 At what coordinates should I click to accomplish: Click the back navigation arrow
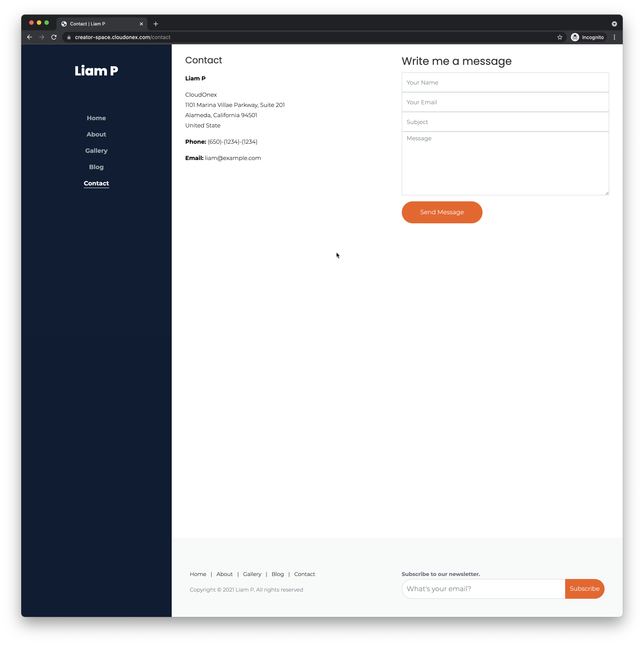coord(29,37)
